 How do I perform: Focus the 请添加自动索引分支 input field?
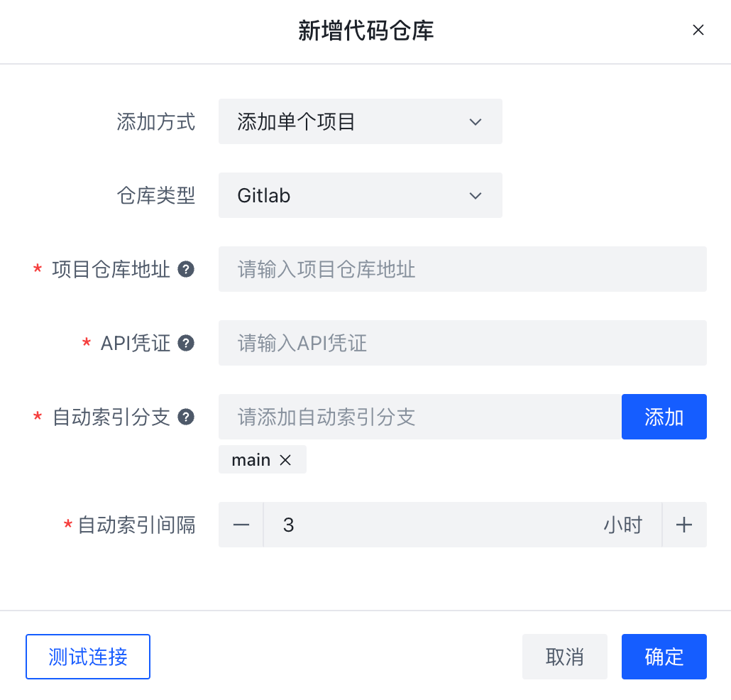click(x=420, y=417)
